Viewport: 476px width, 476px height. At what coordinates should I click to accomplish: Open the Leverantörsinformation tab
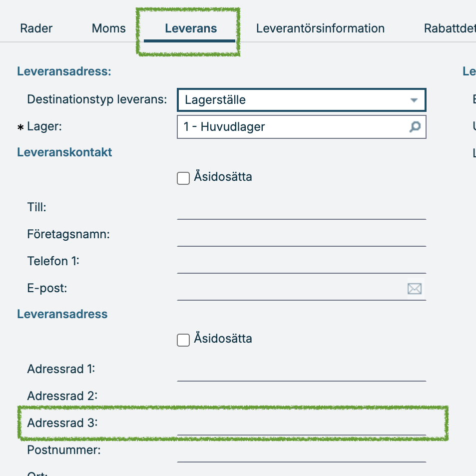point(320,28)
